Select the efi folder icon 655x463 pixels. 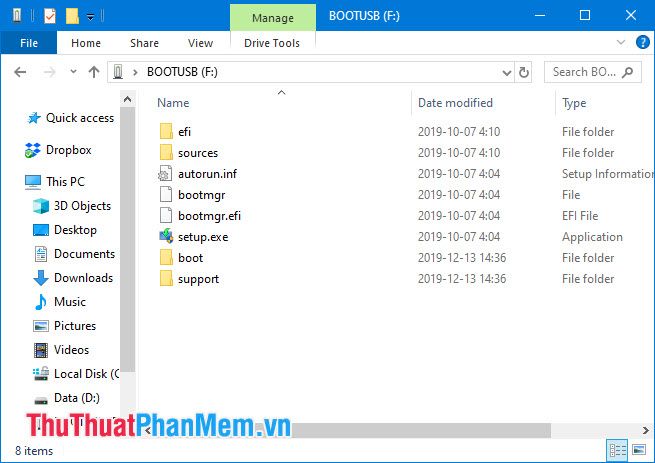pyautogui.click(x=166, y=132)
